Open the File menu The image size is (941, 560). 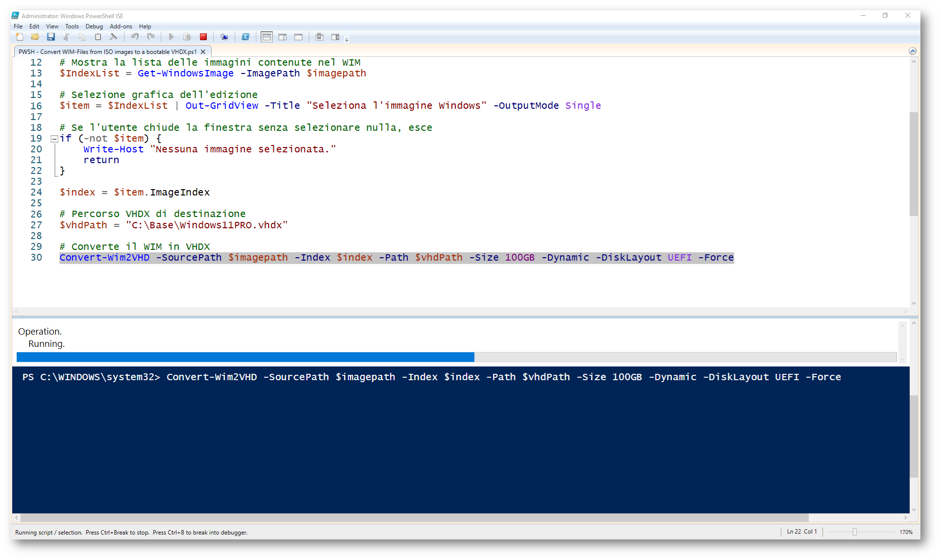[18, 26]
